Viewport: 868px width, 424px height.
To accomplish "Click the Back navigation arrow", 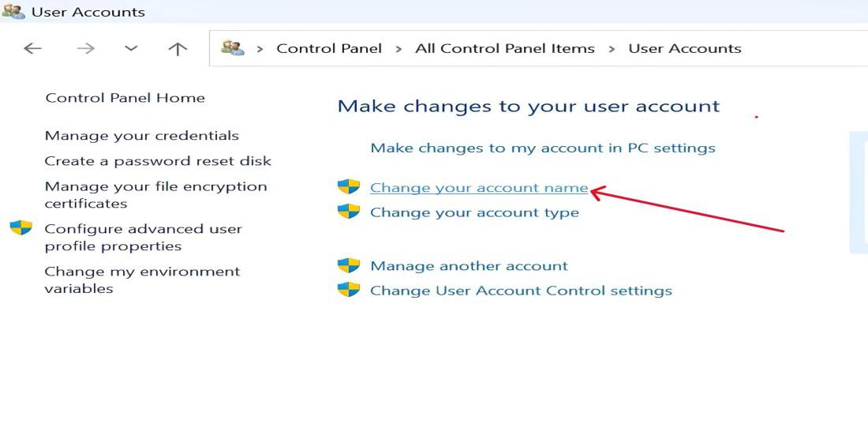I will pos(32,49).
